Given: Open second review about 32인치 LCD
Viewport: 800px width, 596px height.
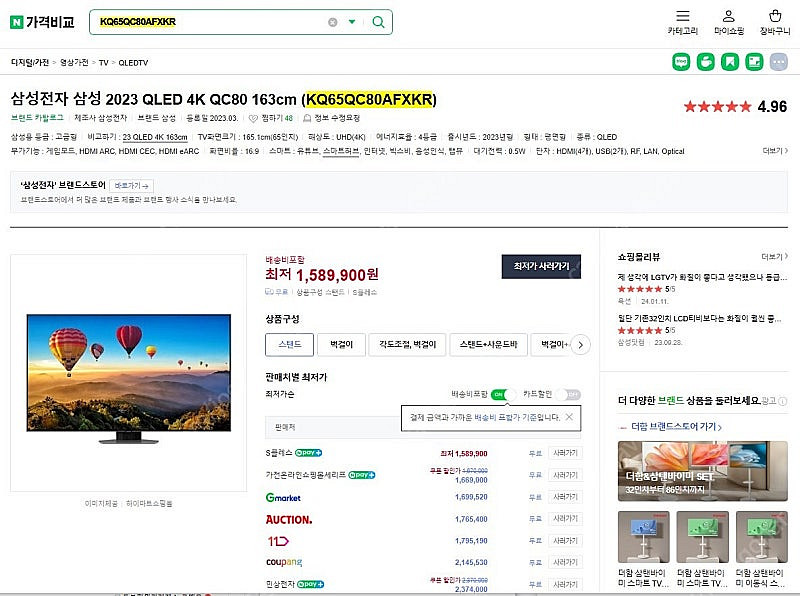Looking at the screenshot, I should [699, 318].
